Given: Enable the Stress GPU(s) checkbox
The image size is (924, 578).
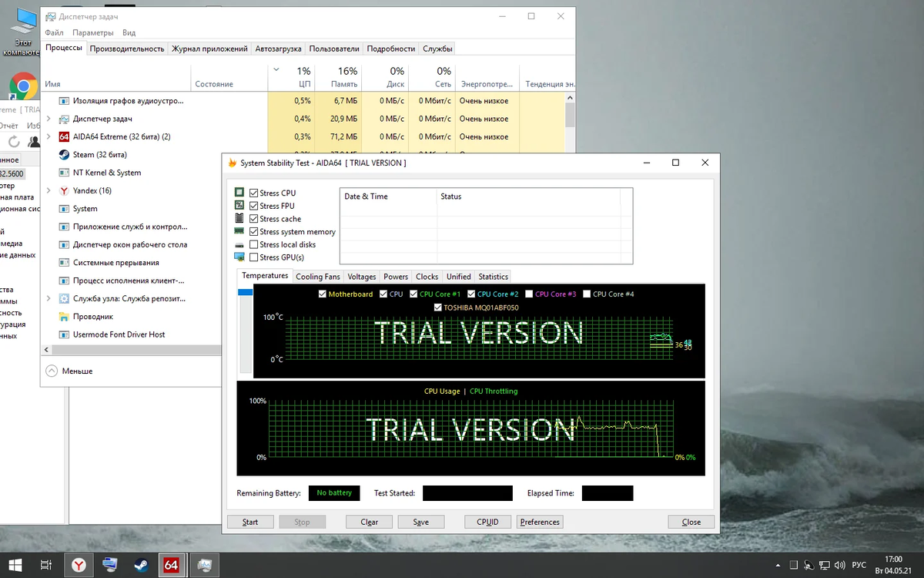Looking at the screenshot, I should [253, 257].
